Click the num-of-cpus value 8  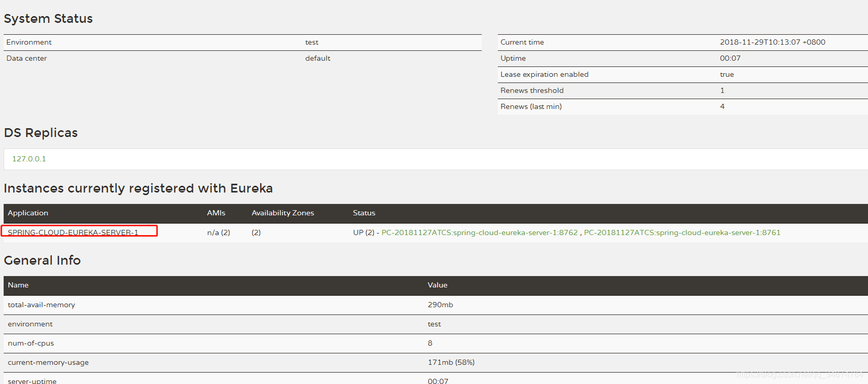point(430,343)
